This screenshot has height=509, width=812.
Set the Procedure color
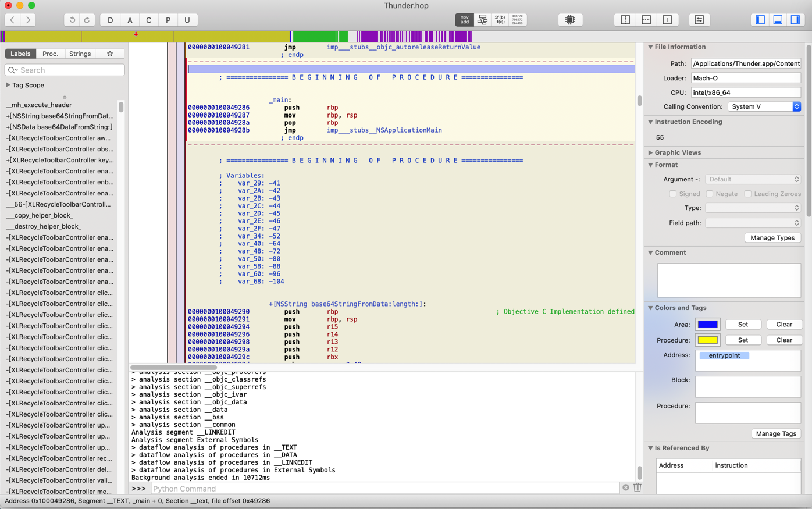tap(743, 340)
